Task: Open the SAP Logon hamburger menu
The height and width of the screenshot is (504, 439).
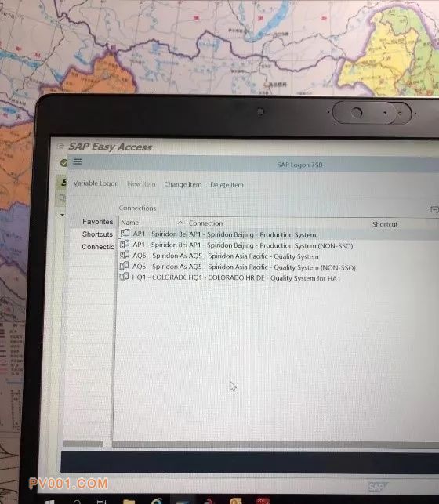Action: (77, 161)
